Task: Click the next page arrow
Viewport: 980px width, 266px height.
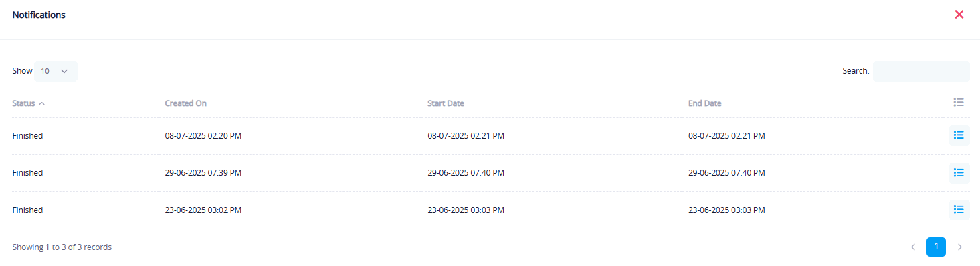Action: tap(960, 247)
